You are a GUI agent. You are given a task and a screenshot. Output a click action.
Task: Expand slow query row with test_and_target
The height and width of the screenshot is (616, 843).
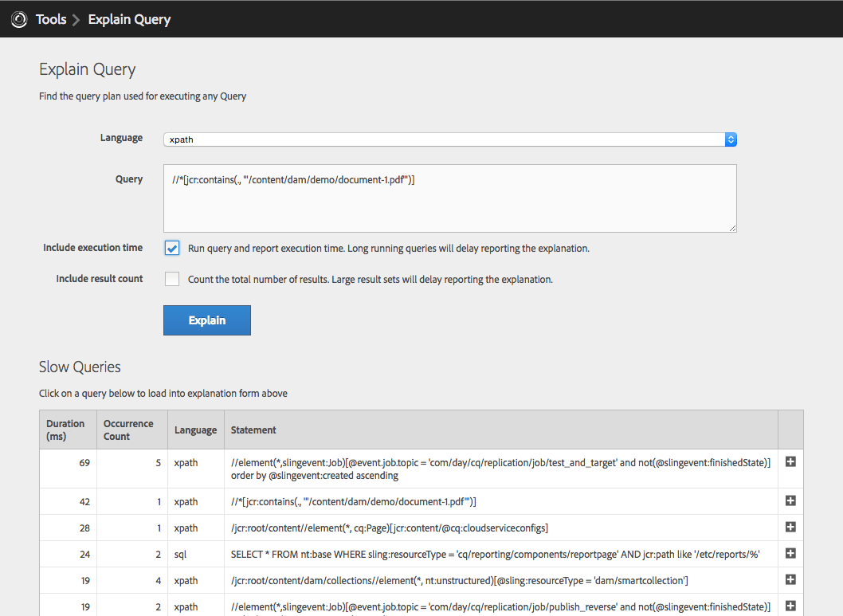(x=790, y=461)
